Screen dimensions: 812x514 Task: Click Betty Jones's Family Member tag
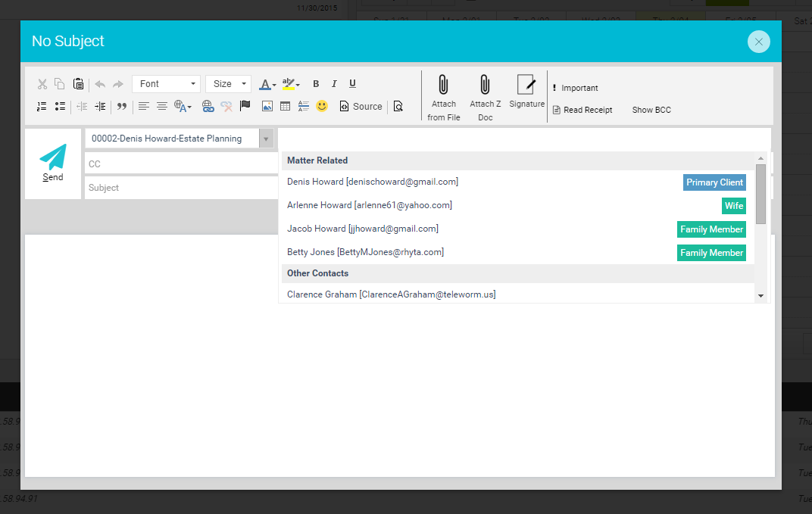click(x=711, y=253)
